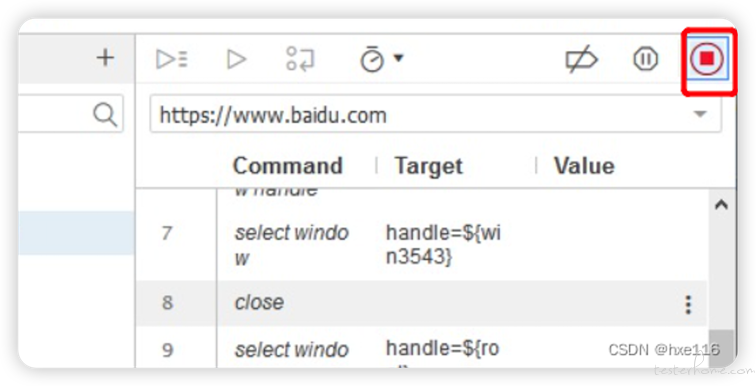Toggle pause on exceptions icon
The height and width of the screenshot is (386, 756).
(645, 59)
